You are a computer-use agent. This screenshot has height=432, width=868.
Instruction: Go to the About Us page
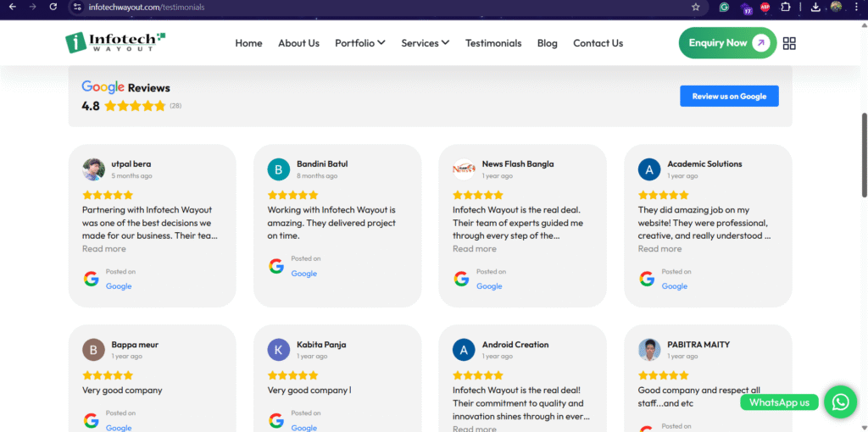[x=298, y=43]
